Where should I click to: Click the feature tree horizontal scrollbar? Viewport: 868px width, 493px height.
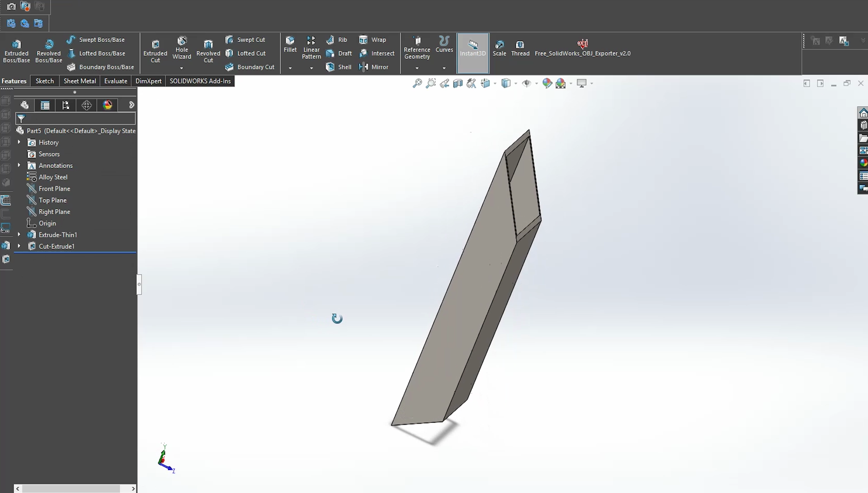71,488
